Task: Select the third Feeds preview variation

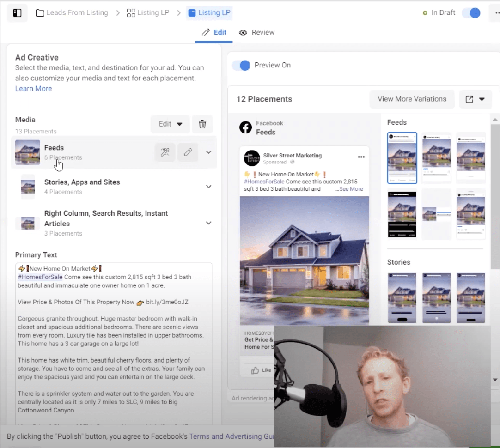Action: tap(471, 158)
